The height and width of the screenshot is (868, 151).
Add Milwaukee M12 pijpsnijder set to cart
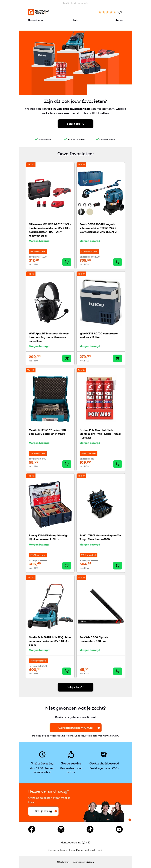(x=67, y=262)
